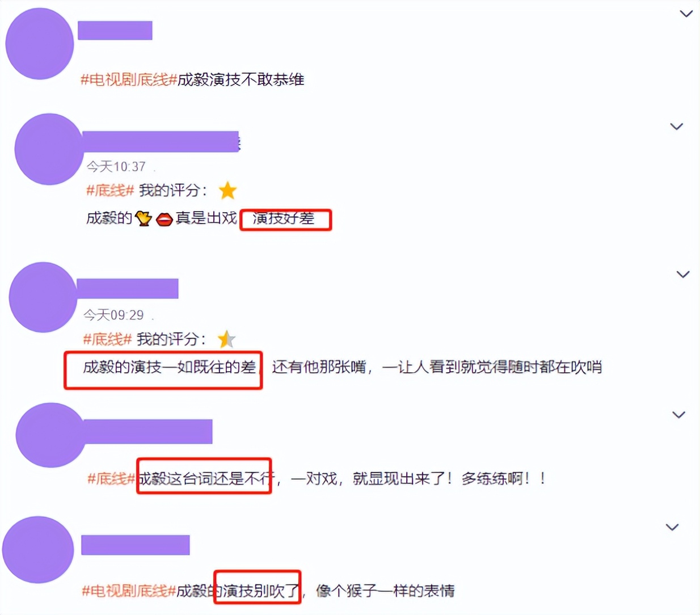Expand the chevron menu on the first post
The height and width of the screenshot is (615, 700).
point(686,14)
